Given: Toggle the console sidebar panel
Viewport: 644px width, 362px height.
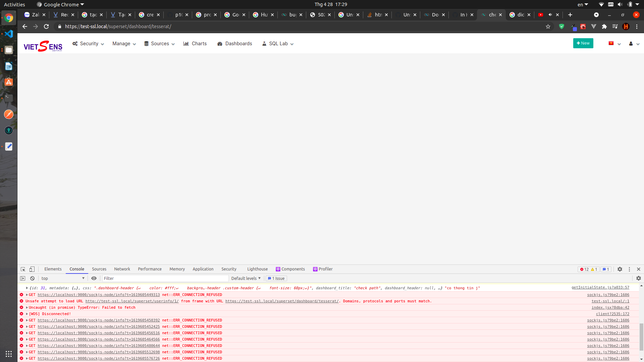Looking at the screenshot, I should [x=22, y=278].
